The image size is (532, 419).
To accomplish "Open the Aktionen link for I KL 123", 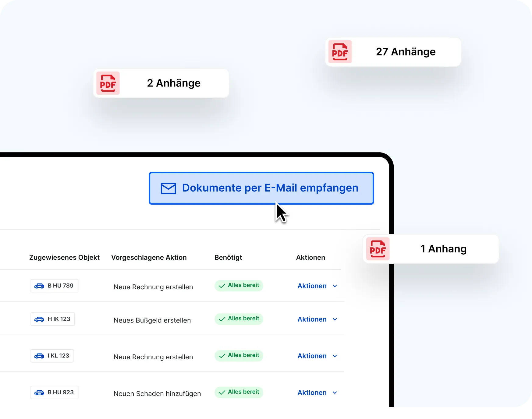I will coord(317,356).
